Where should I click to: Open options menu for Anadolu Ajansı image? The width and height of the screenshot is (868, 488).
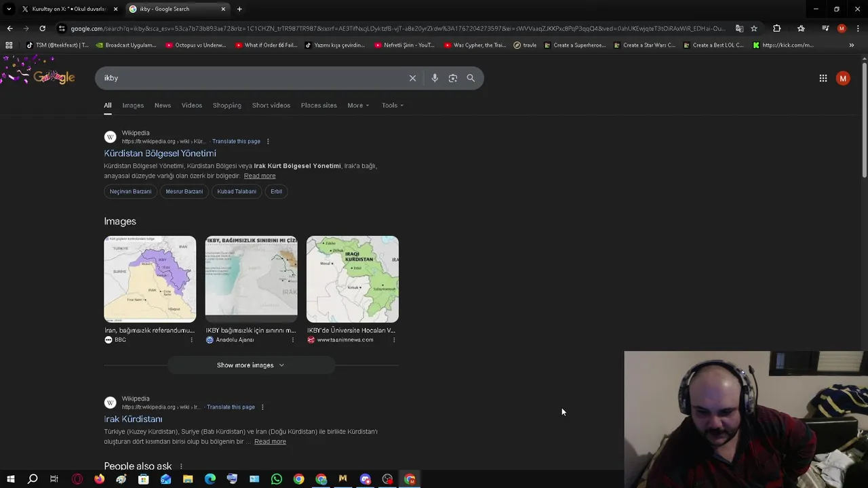pos(293,340)
